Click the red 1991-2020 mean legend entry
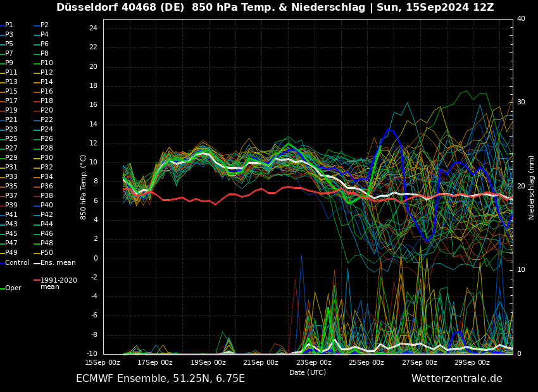This screenshot has height=392, width=538. 58,283
